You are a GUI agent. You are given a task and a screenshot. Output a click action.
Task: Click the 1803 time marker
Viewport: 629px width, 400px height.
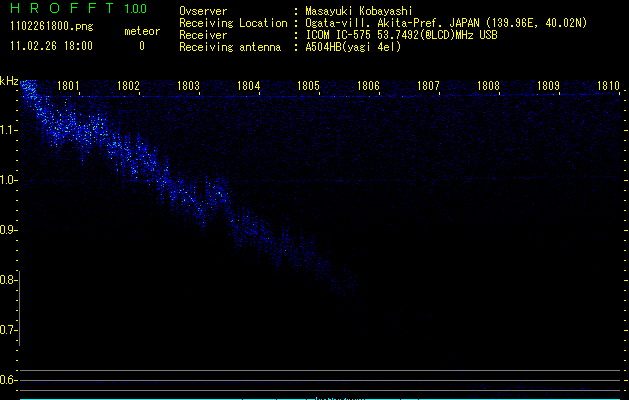coord(188,86)
